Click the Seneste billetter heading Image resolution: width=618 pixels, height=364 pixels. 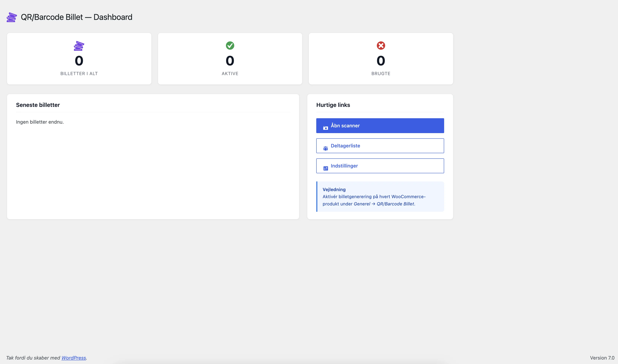coord(38,105)
